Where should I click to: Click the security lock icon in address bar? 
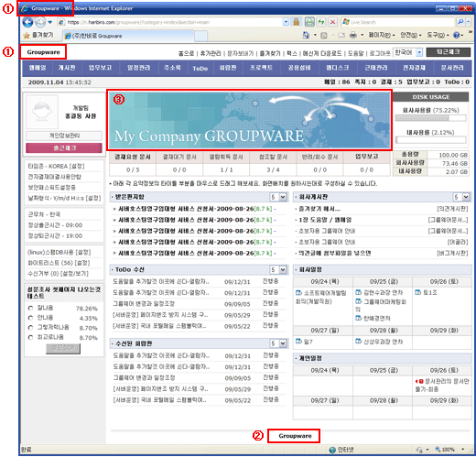[296, 22]
